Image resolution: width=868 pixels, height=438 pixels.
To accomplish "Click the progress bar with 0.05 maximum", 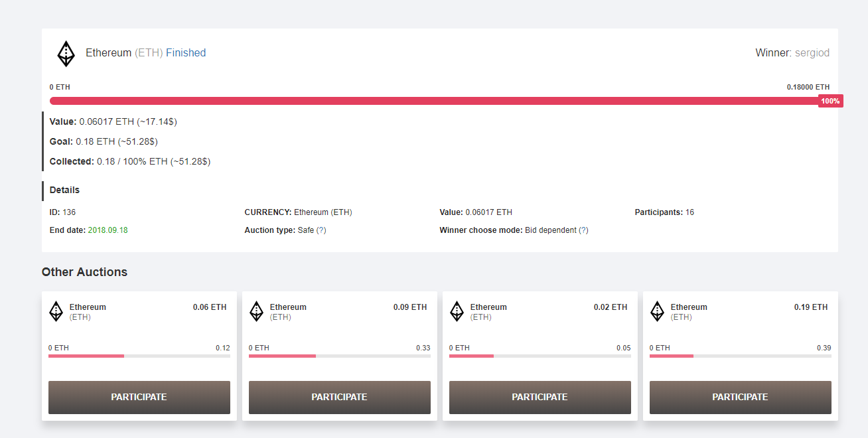I will [540, 356].
